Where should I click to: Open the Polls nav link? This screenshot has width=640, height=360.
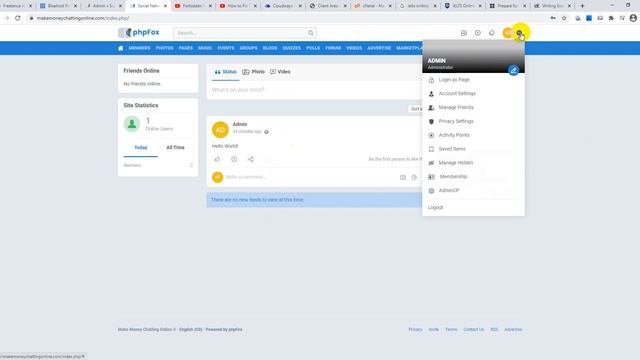313,48
